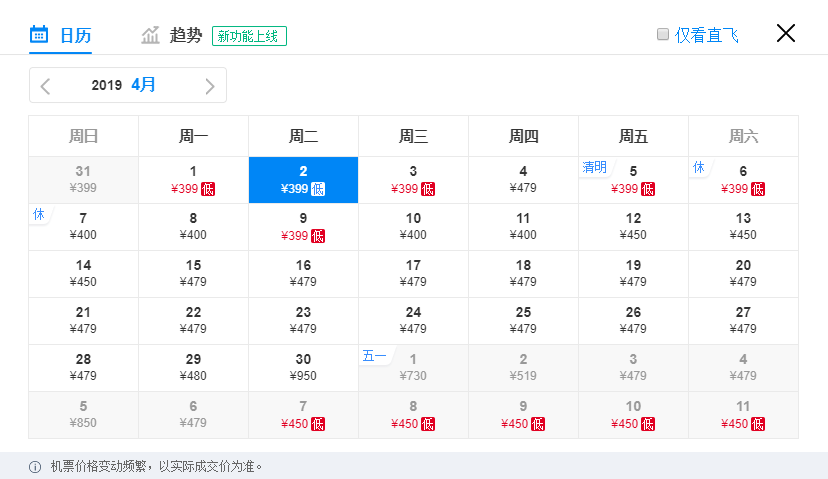Click the 低 badge on May 9
This screenshot has width=828, height=479.
(538, 424)
